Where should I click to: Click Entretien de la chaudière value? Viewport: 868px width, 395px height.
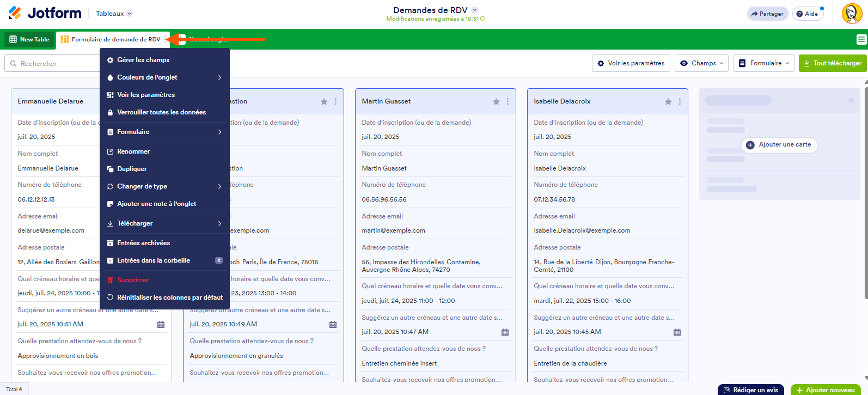pos(570,363)
